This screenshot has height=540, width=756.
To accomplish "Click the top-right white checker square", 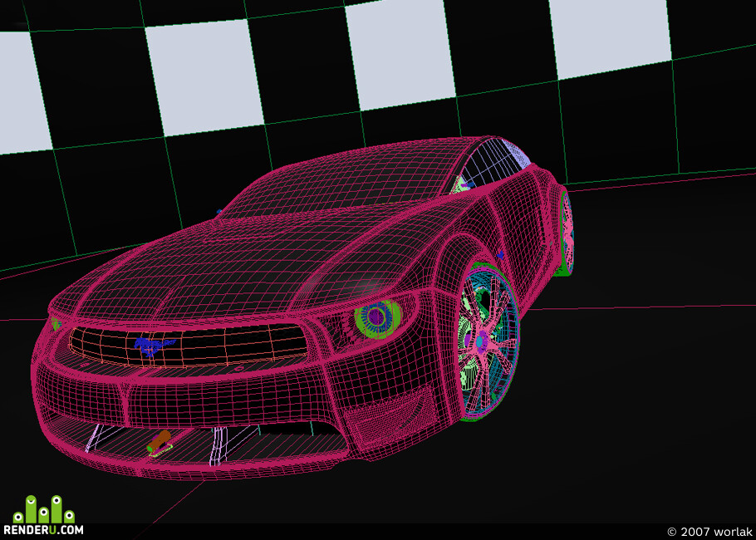I will point(610,37).
